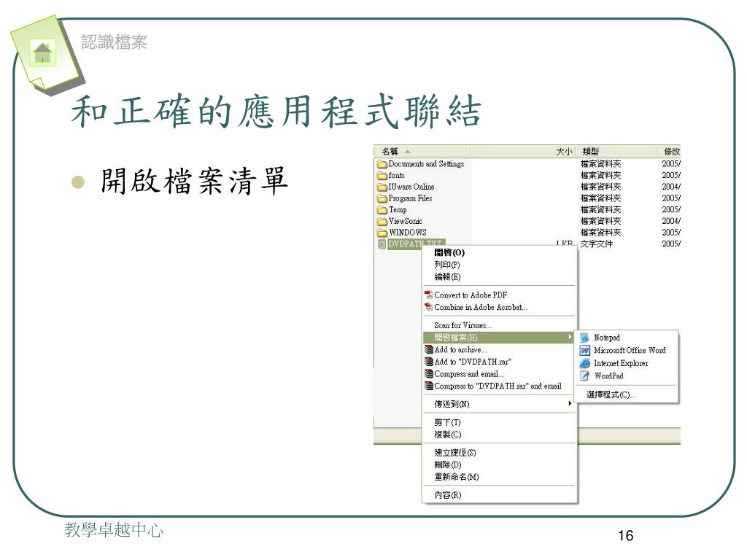
Task: Click the 認識檔案 section label
Action: (x=115, y=42)
